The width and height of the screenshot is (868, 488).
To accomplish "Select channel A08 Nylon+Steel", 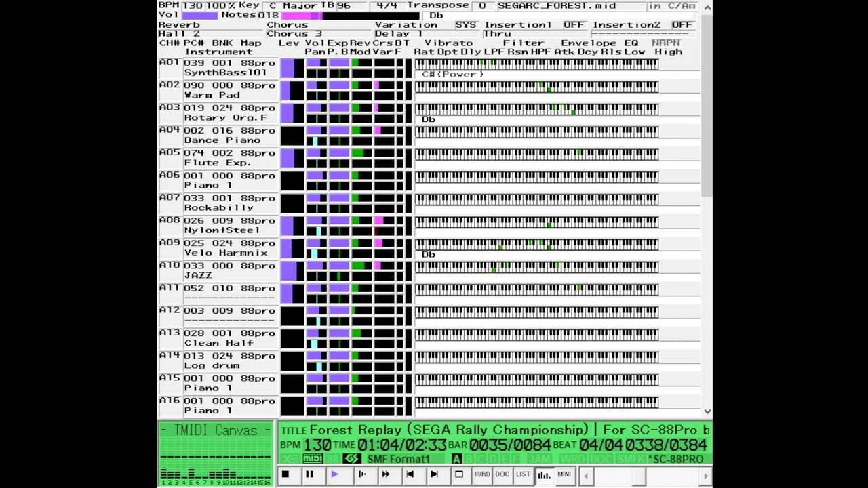I will 219,225.
